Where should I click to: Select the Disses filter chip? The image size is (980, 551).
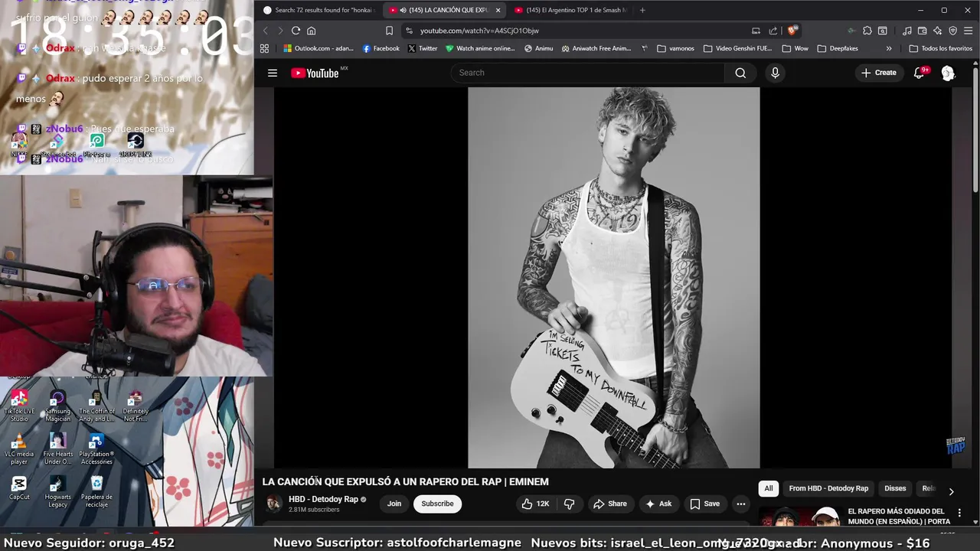(895, 488)
